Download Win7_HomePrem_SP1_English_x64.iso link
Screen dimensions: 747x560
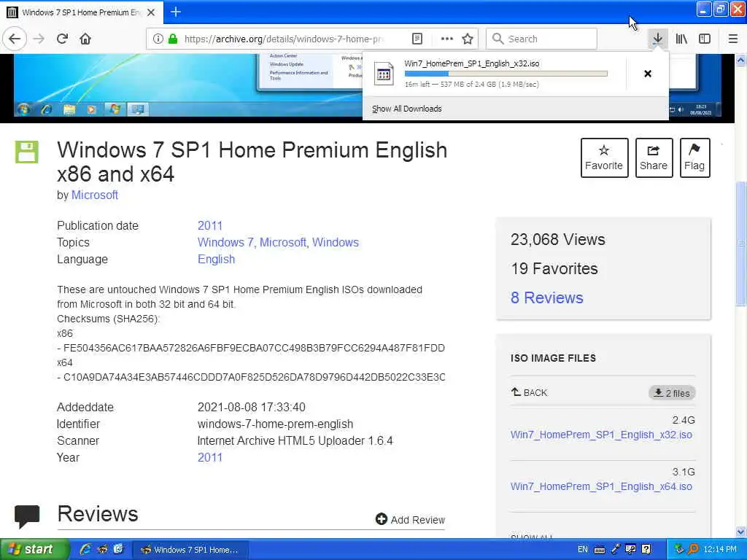601,486
